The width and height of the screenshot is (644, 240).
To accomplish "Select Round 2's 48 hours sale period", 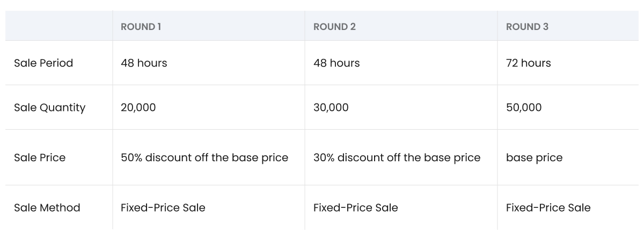I will pyautogui.click(x=336, y=63).
